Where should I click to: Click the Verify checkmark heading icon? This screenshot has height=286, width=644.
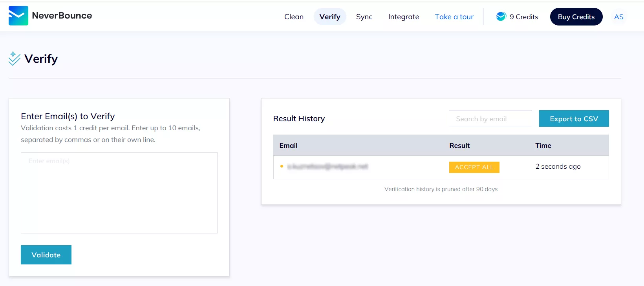tap(15, 58)
